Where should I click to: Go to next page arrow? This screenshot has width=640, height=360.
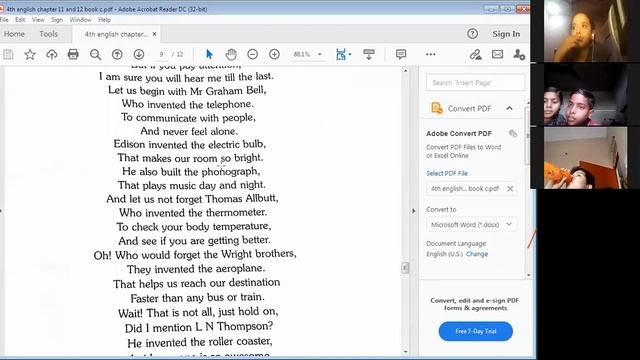(x=139, y=54)
